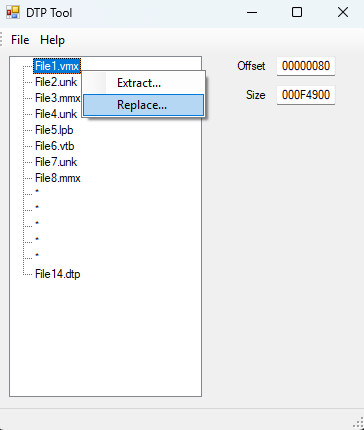This screenshot has height=430, width=364.
Task: Click the window resize grip
Action: tap(358, 423)
